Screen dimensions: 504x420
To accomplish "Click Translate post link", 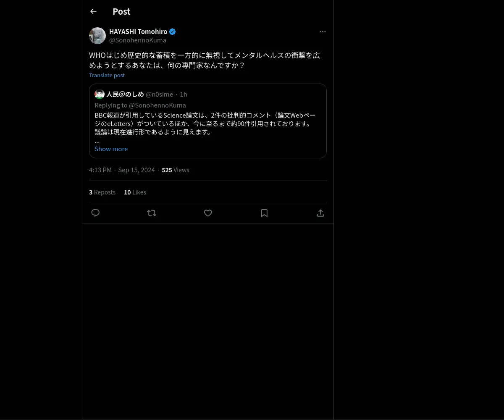I will tap(107, 75).
